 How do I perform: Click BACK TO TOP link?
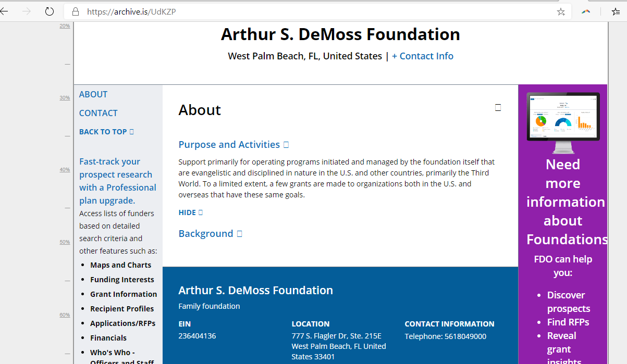[106, 132]
